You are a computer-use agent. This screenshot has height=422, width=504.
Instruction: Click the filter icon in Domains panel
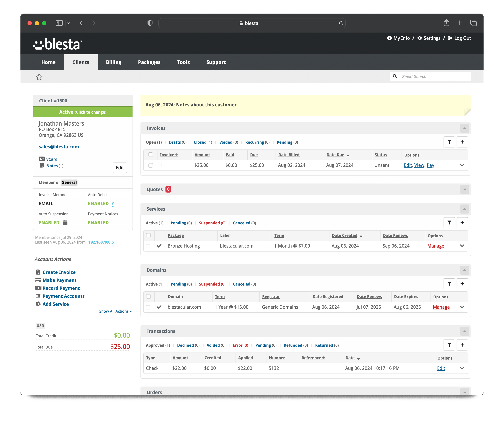point(449,284)
